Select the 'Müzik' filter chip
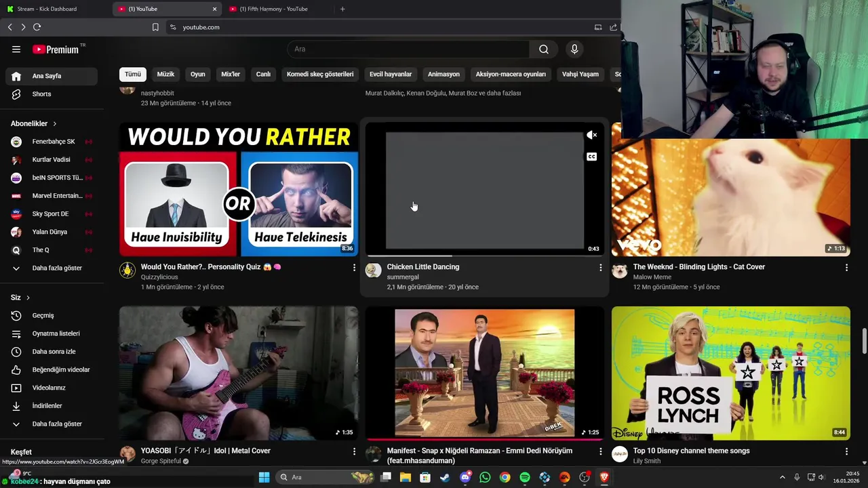 tap(165, 74)
